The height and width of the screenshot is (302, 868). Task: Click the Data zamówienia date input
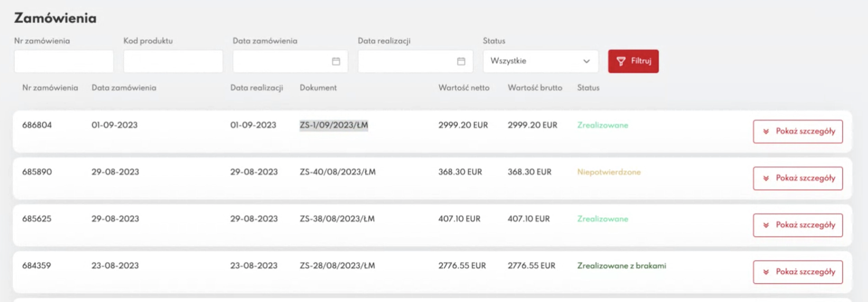click(282, 61)
